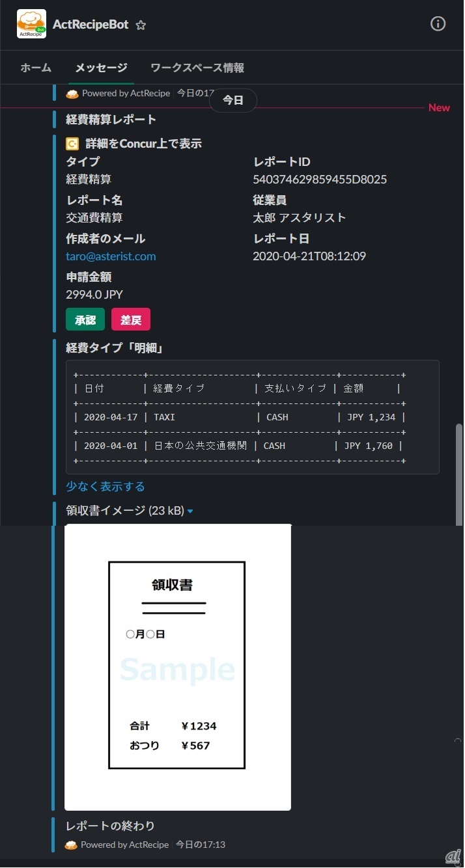Click the 領収書イメージ (23 kB) label

(125, 511)
